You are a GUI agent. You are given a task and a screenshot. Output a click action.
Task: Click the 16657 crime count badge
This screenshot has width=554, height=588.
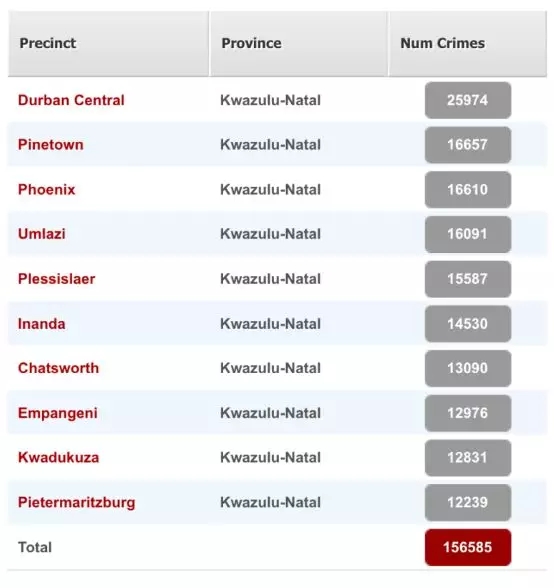click(468, 145)
